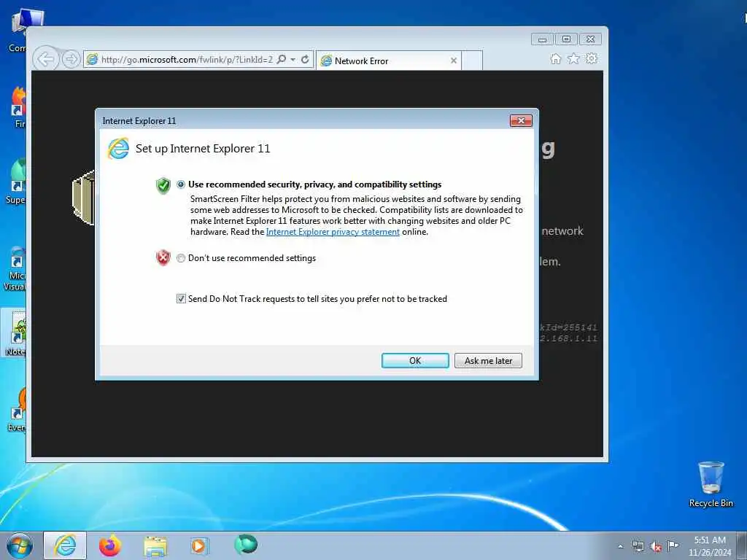747x560 pixels.
Task: Click the network status tray icon
Action: 638,546
